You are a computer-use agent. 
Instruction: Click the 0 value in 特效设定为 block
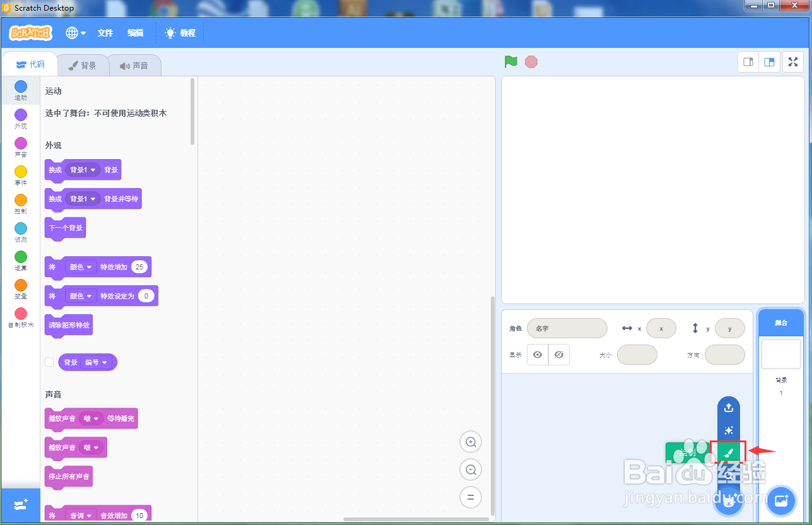tap(146, 296)
